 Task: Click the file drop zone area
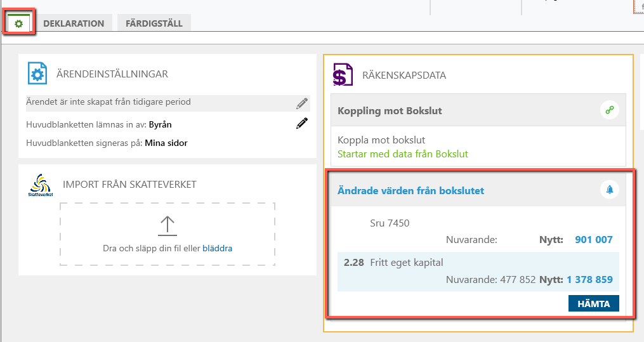coord(167,234)
